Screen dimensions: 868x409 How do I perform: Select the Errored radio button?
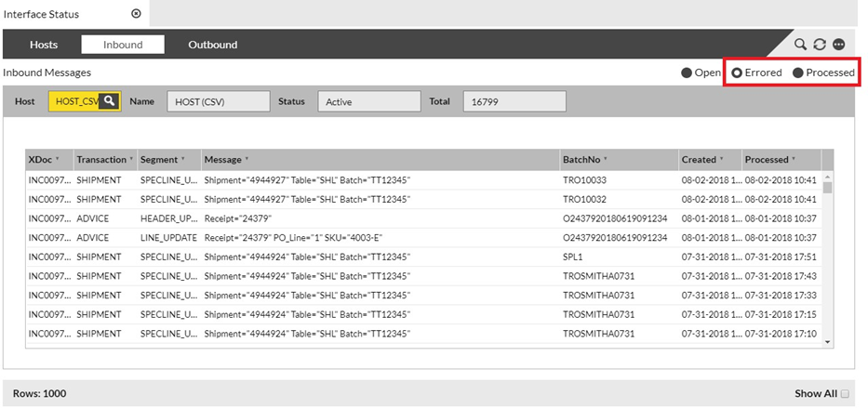coord(737,73)
